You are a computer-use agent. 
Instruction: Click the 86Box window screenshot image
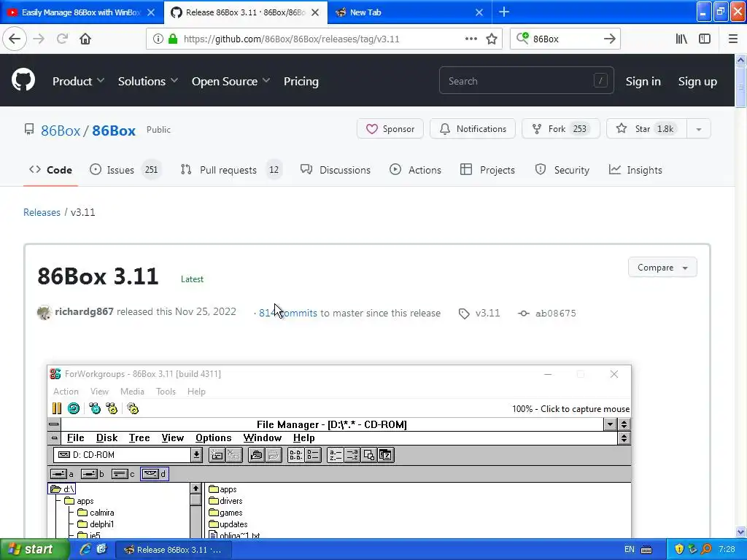(339, 451)
